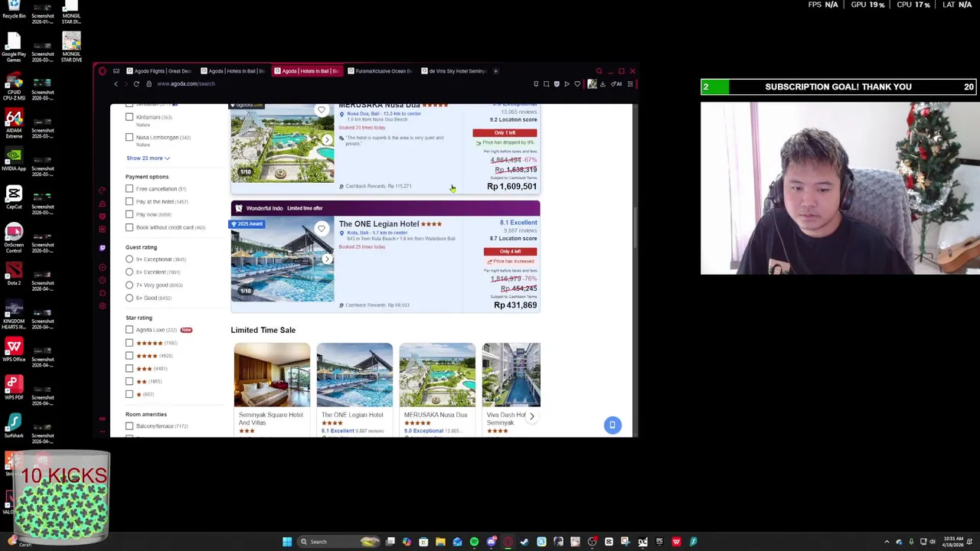
Task: Enable Pay now filter
Action: point(129,214)
